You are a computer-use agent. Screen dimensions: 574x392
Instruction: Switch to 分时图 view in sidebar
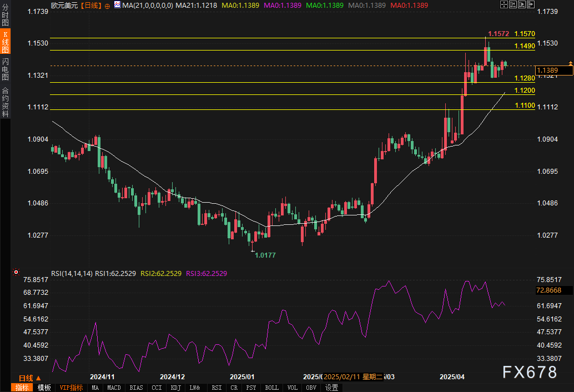(x=5, y=14)
